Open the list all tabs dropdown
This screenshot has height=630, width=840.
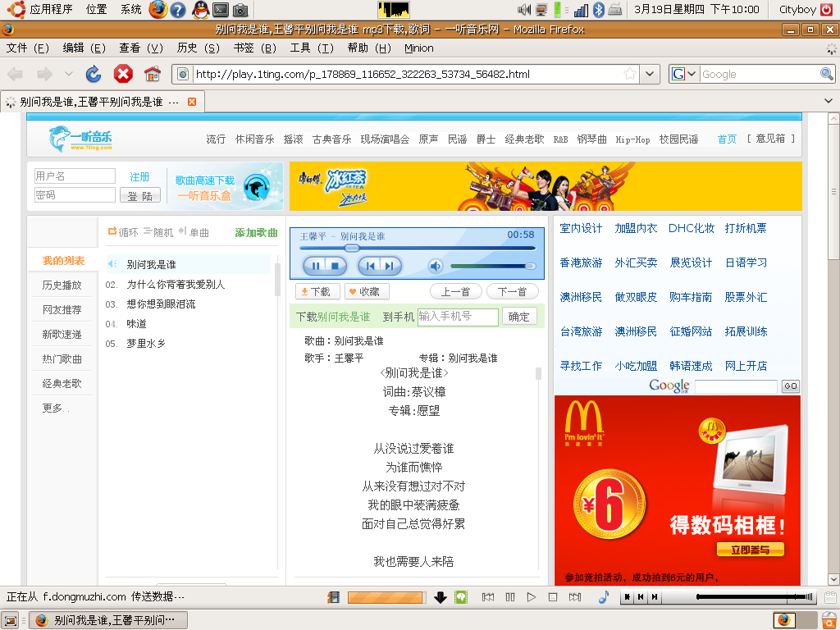point(829,101)
